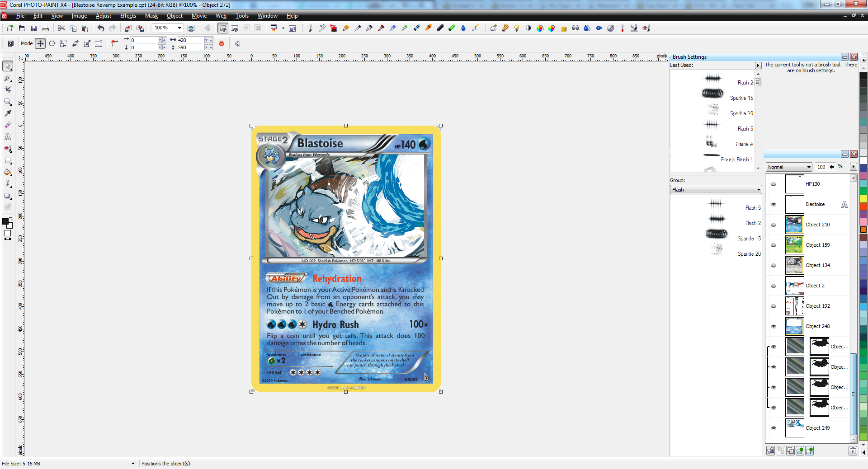Select the Object Pick tool
The height and width of the screenshot is (469, 868).
tap(8, 66)
